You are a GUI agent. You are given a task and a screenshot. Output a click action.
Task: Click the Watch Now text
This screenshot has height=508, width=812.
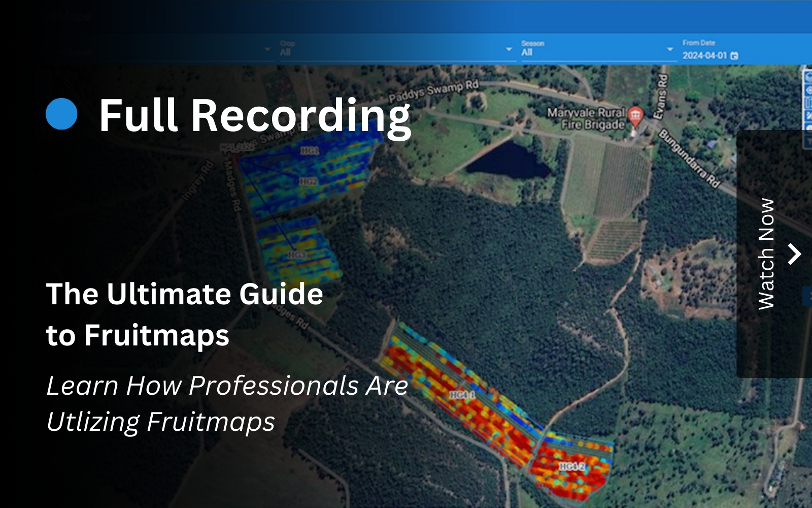pos(766,253)
